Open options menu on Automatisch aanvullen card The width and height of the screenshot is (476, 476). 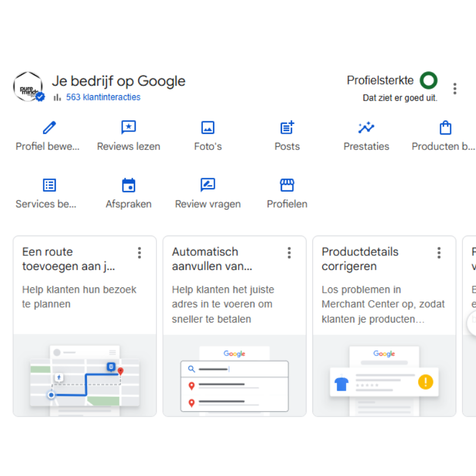coord(289,253)
